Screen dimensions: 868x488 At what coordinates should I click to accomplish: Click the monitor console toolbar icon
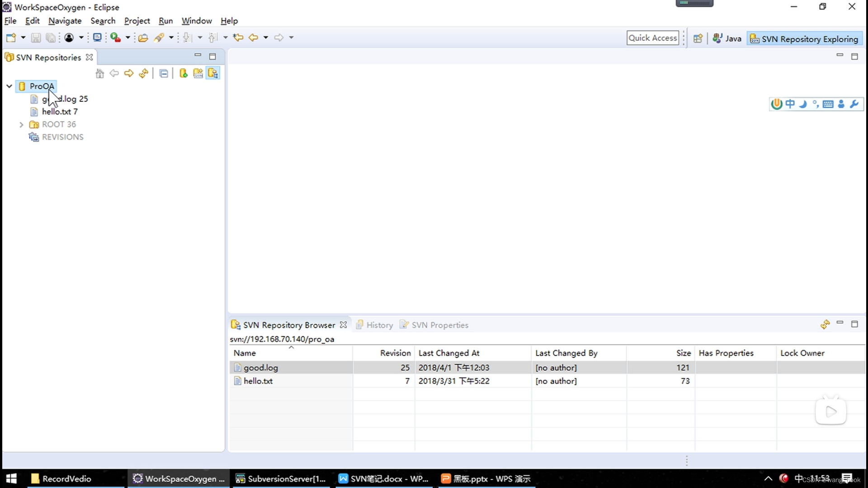coord(97,38)
